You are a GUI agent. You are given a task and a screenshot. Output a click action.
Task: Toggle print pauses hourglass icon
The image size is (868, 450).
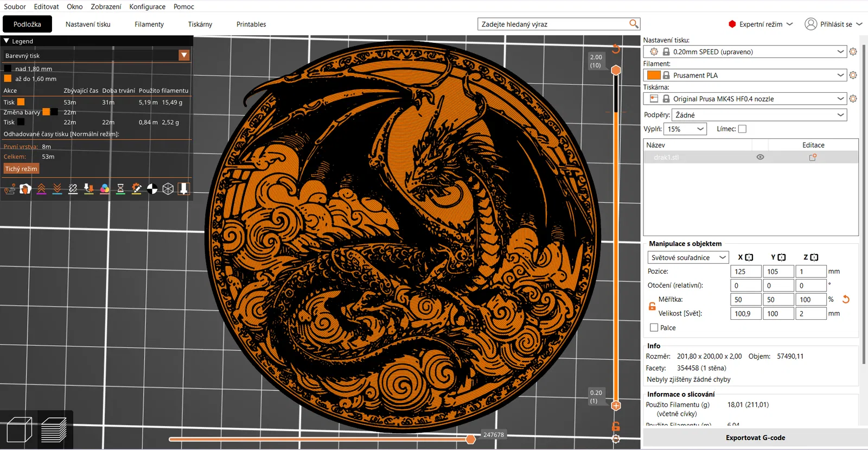pos(120,189)
